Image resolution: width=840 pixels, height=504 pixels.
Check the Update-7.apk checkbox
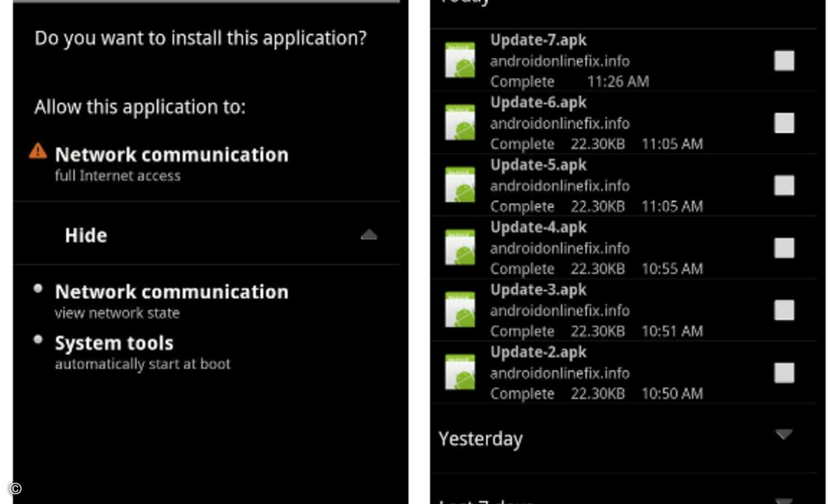[x=784, y=60]
